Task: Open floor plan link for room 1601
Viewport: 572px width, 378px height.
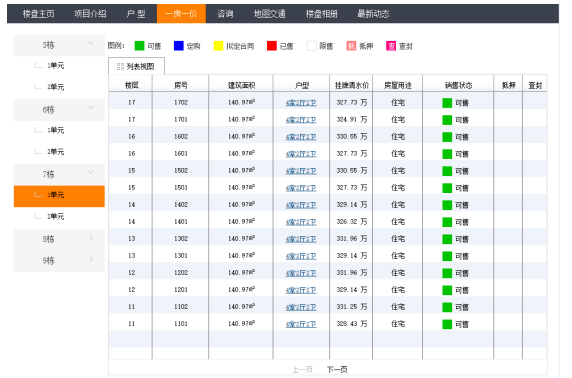Action: pos(301,154)
